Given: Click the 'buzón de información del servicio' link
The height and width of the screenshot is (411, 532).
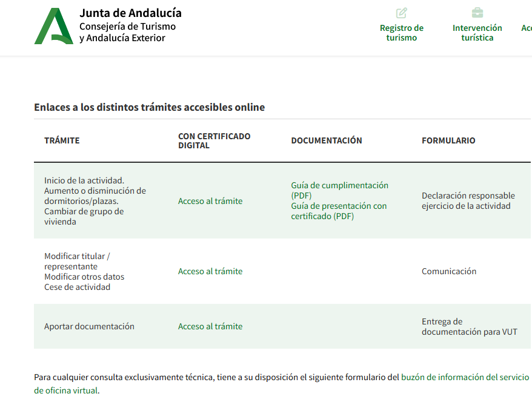Looking at the screenshot, I should tap(465, 376).
